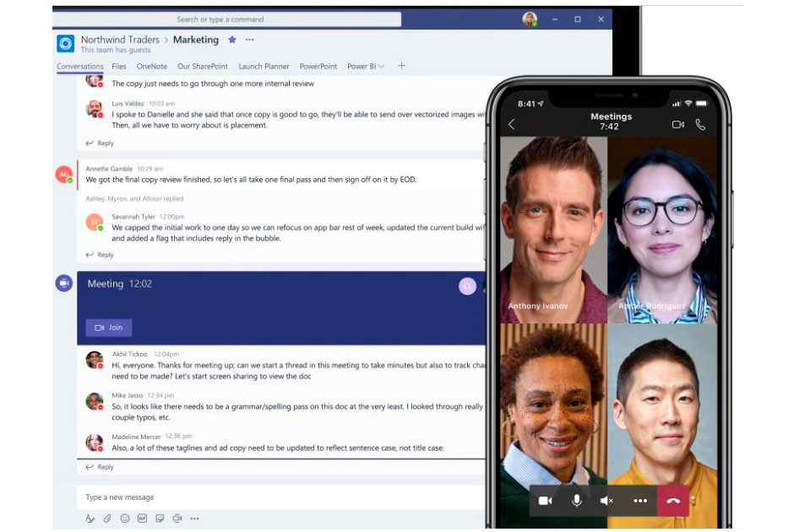The width and height of the screenshot is (794, 532).
Task: Click the Meeting 12:02 title text
Action: (119, 284)
